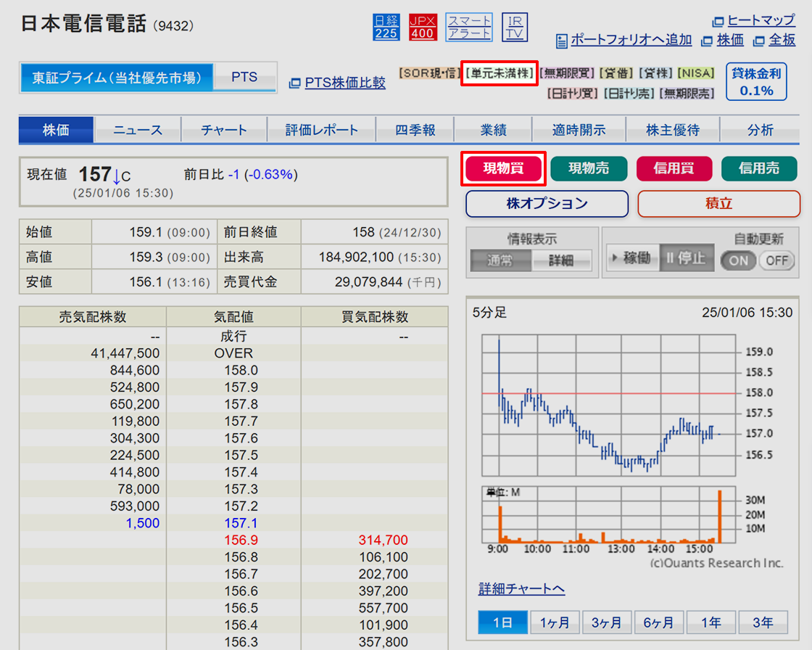812x650 pixels.
Task: Select 1日 chart range
Action: 503,622
